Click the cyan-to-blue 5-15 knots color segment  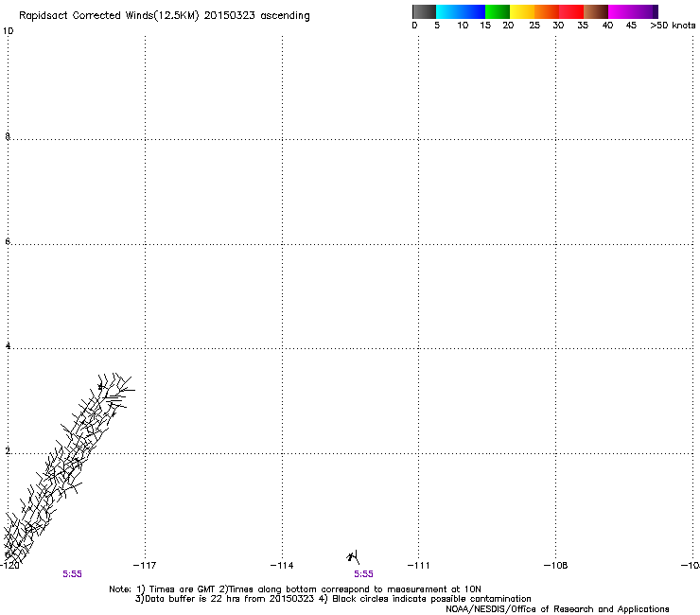(x=461, y=11)
